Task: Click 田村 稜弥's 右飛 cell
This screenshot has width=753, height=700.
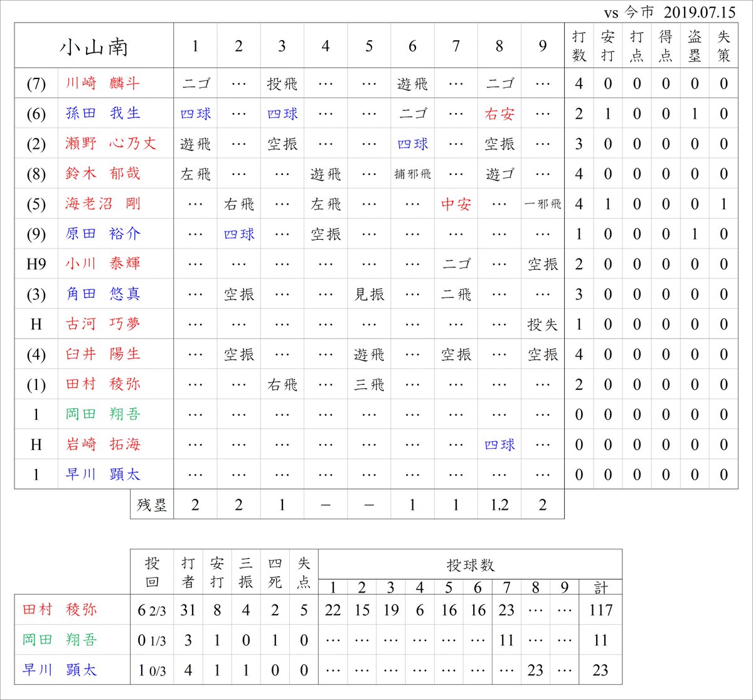Action: click(282, 385)
